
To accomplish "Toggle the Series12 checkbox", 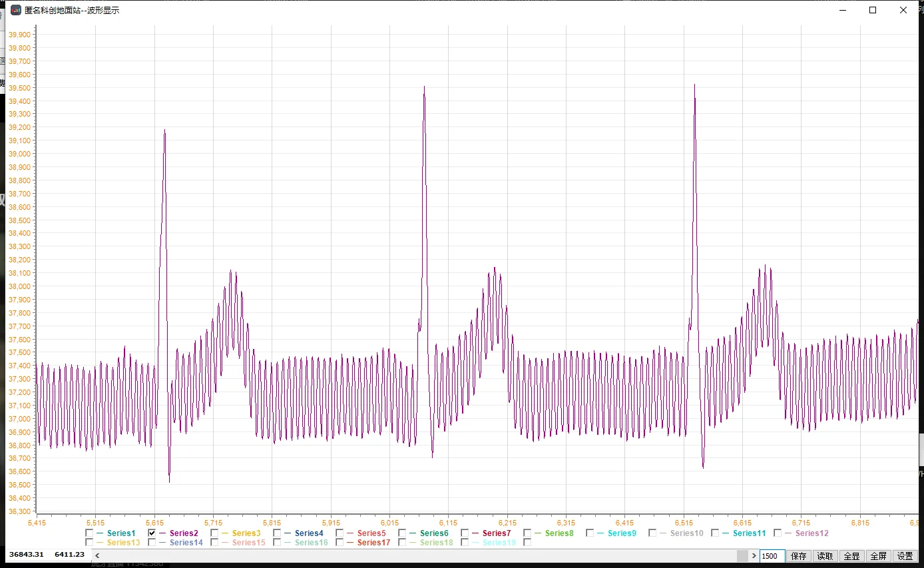I will pos(778,533).
